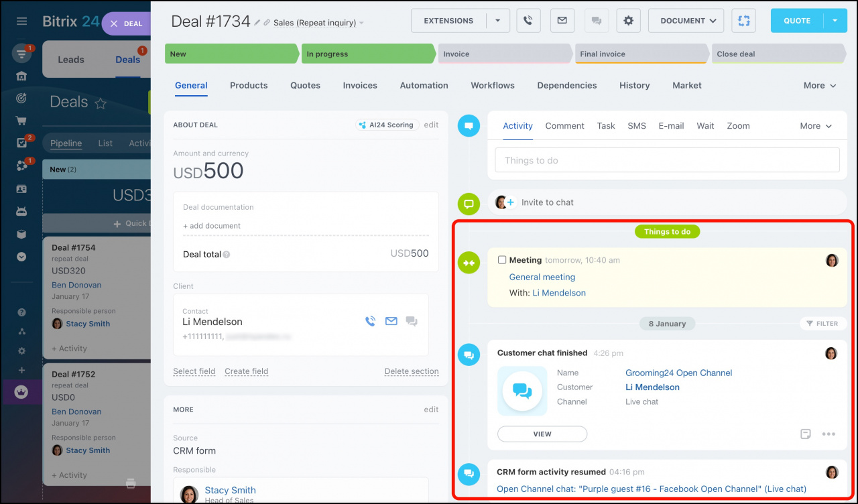Edit deal title with the pencil icon
Viewport: 858px width, 504px height.
[257, 22]
